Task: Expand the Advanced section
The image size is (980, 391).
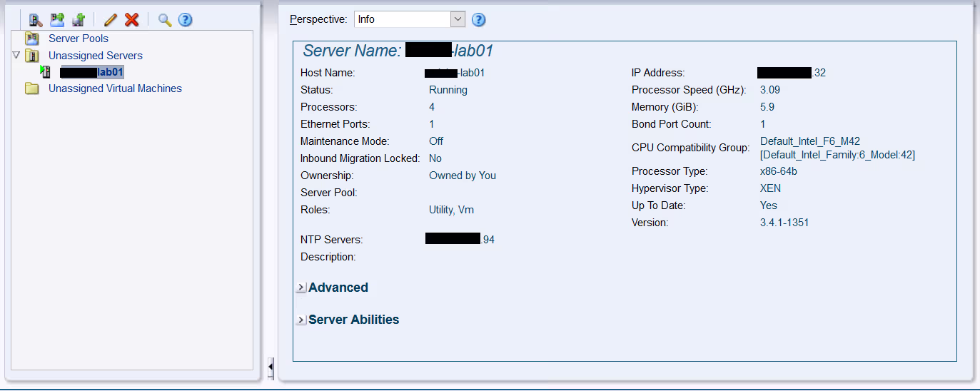Action: [301, 288]
